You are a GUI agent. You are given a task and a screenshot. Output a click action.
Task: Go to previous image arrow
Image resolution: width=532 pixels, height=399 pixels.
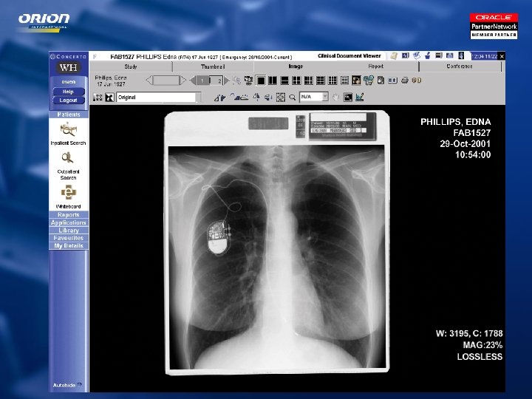tap(193, 81)
